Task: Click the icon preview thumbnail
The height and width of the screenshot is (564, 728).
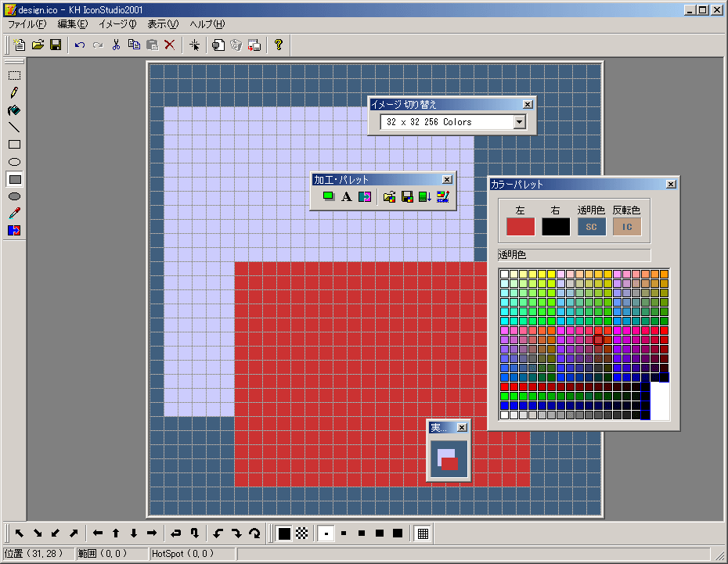Action: click(x=449, y=459)
